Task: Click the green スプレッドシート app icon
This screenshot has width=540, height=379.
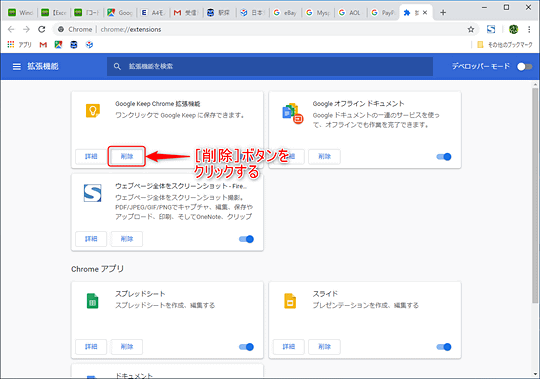Action: [92, 301]
